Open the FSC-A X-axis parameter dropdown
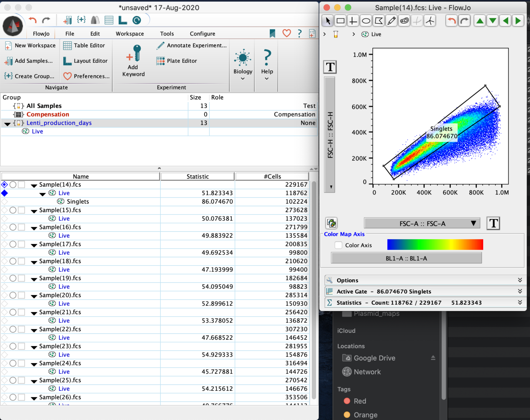The width and height of the screenshot is (530, 420). pyautogui.click(x=422, y=223)
